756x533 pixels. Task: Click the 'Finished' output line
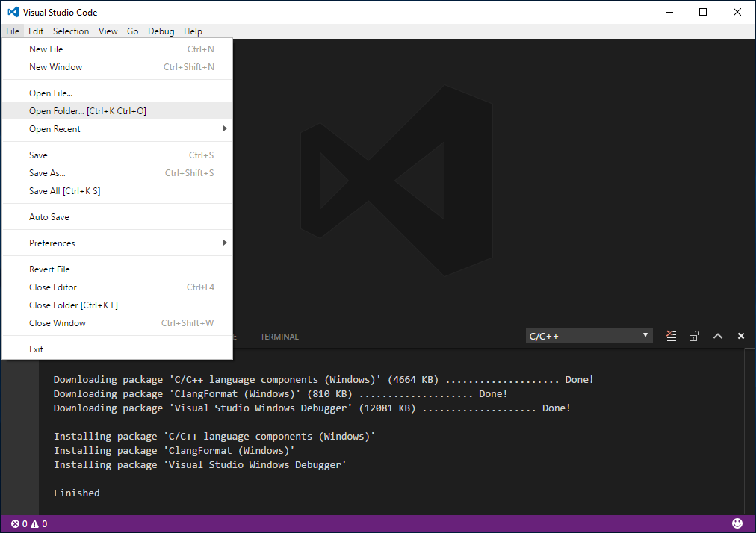click(77, 493)
